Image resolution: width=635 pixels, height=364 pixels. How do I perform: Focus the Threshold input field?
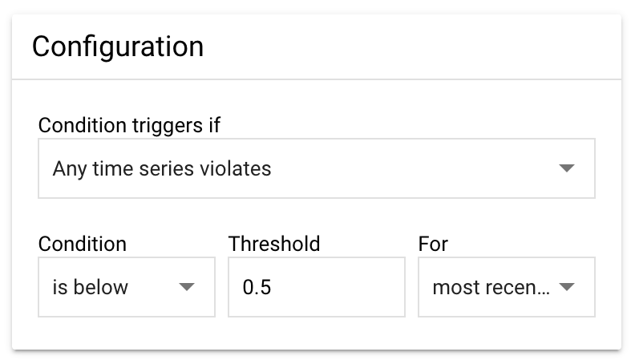click(x=316, y=286)
